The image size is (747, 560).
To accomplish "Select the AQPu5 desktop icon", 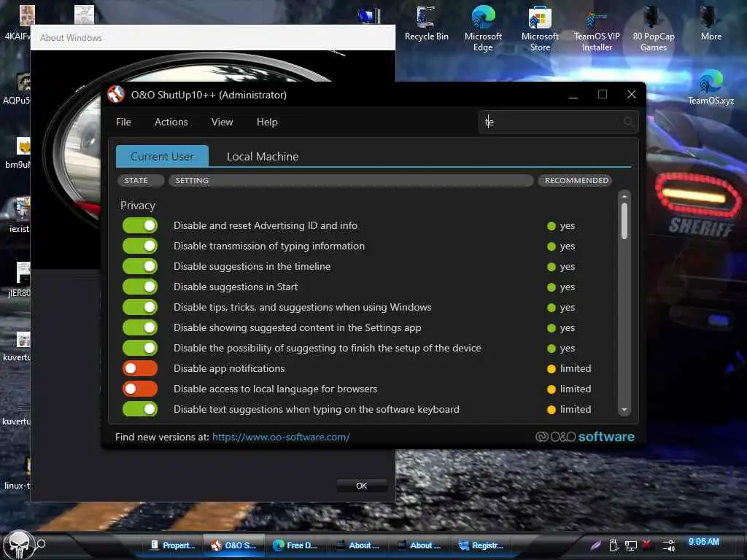I will click(x=18, y=88).
